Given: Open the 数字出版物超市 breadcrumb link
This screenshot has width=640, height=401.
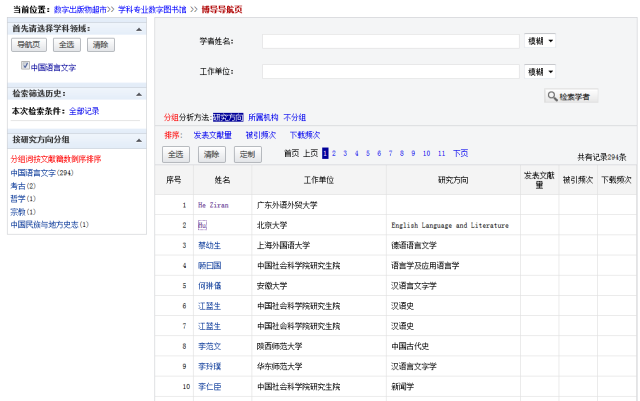Looking at the screenshot, I should [80, 9].
